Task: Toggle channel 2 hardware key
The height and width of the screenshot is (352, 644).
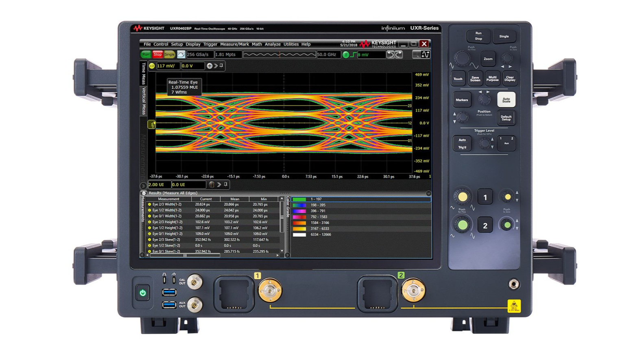Action: point(485,225)
